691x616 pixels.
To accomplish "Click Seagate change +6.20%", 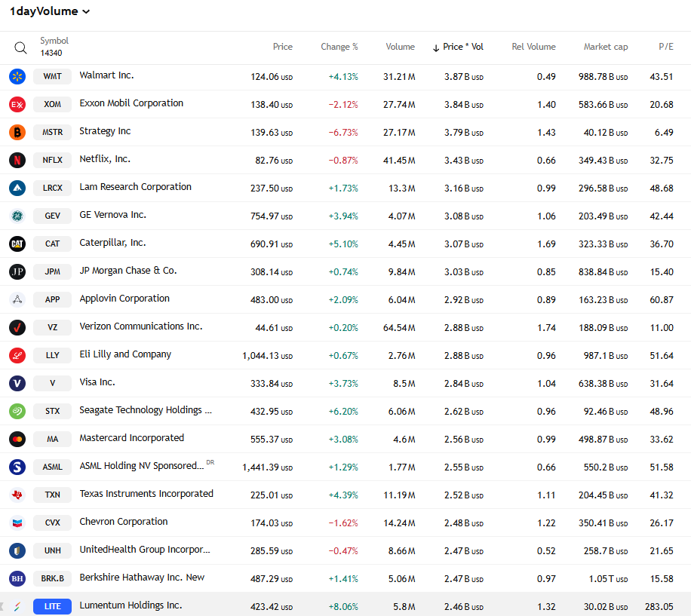I will tap(342, 412).
